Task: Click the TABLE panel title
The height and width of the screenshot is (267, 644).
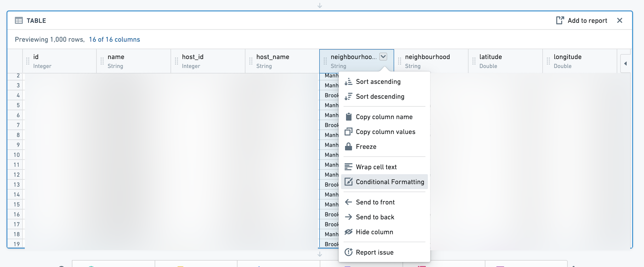Action: (x=36, y=21)
